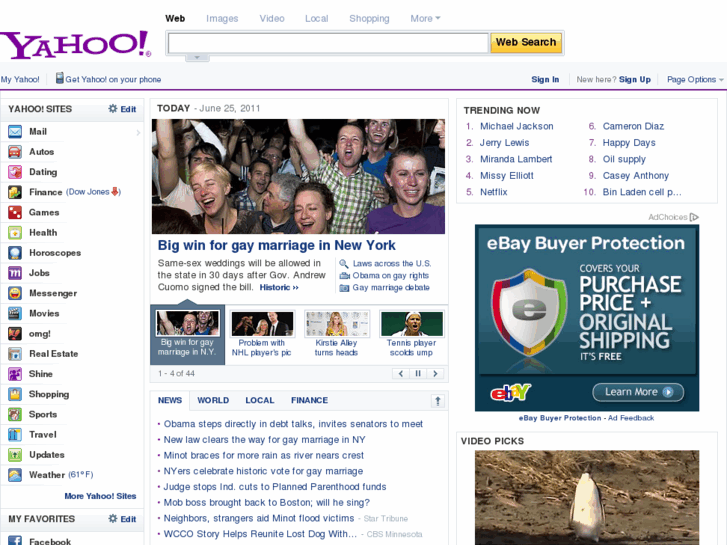Select the Web search tab
The width and height of the screenshot is (727, 545).
pos(175,19)
